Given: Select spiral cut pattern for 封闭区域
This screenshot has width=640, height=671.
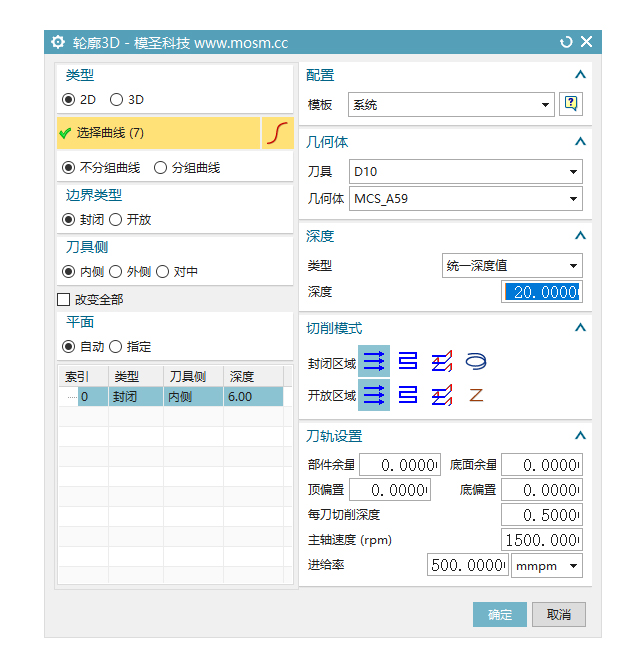Looking at the screenshot, I should coord(476,361).
